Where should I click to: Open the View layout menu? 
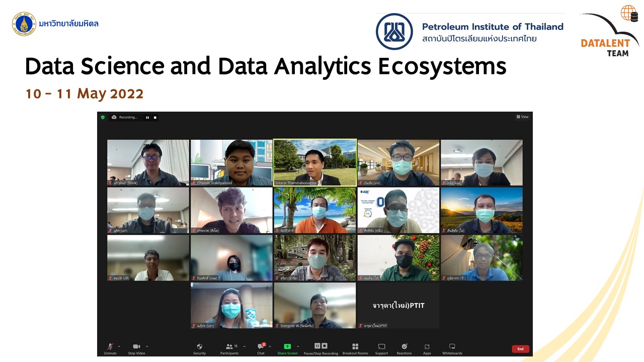pyautogui.click(x=522, y=117)
